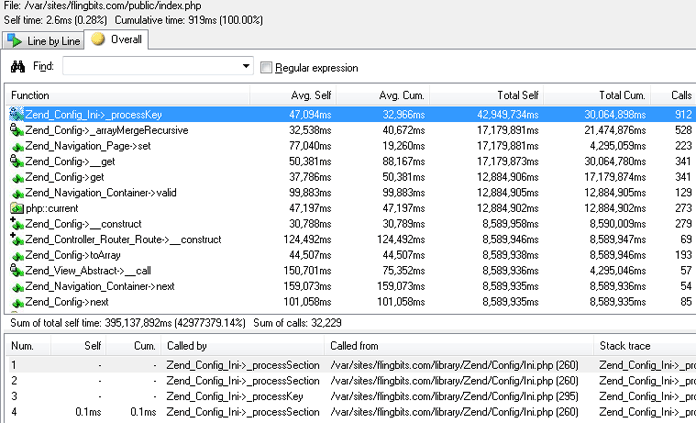Click icon beside Zend_Navigation_Container->next
This screenshot has width=696, height=423.
coord(18,287)
